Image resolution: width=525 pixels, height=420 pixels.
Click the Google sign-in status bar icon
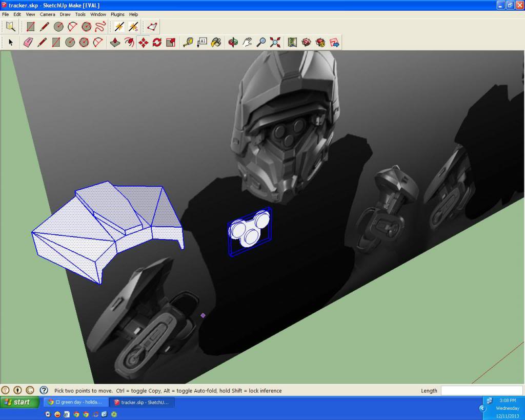tap(30, 390)
